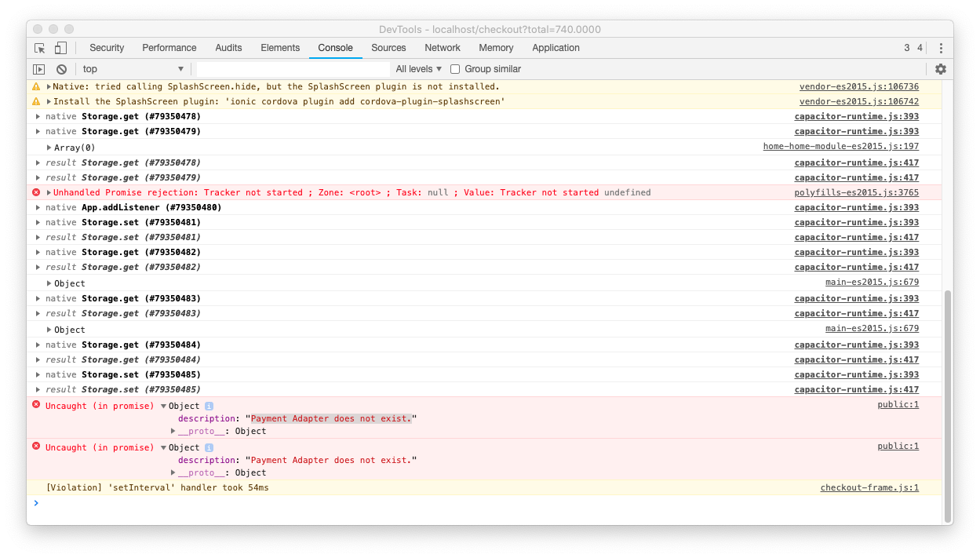The height and width of the screenshot is (558, 980).
Task: Expand the Unhandled Promise rejection message
Action: (49, 192)
